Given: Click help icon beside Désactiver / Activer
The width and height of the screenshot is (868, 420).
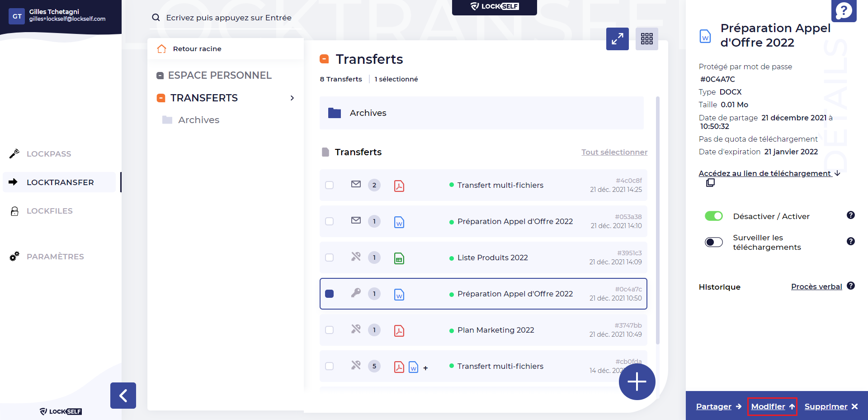Looking at the screenshot, I should [x=850, y=215].
